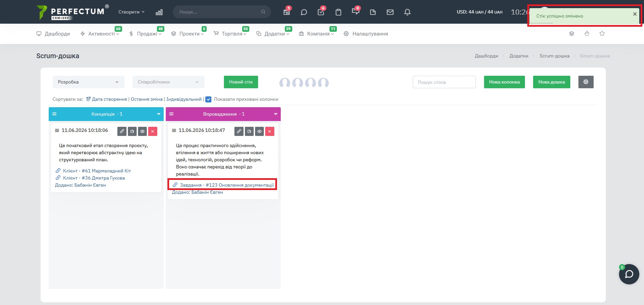Click the USD exchange rate text
The width and height of the screenshot is (644, 305).
click(x=480, y=12)
